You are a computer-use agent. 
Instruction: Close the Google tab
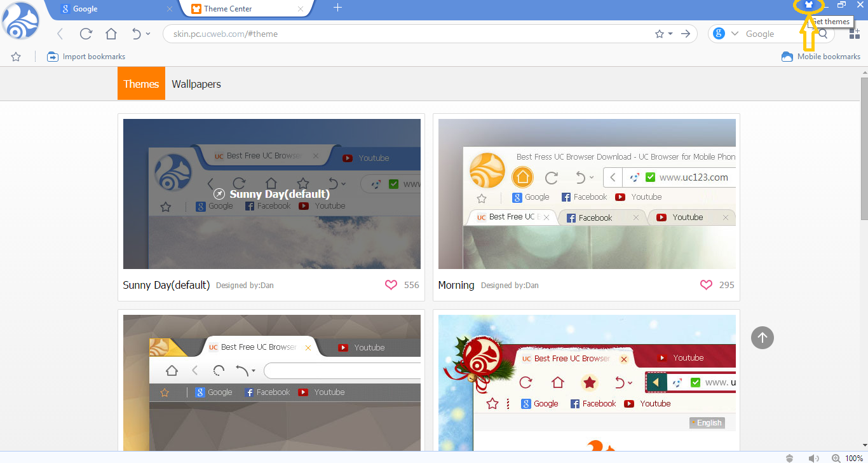[x=170, y=9]
